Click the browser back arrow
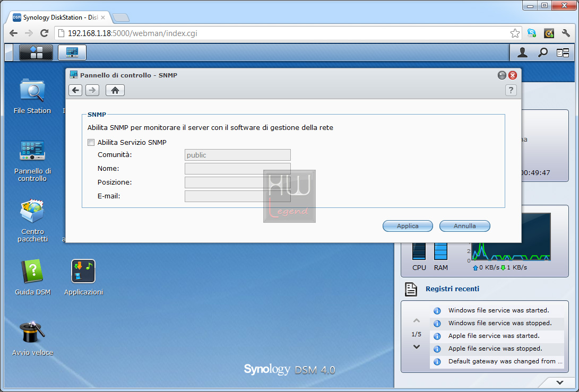 click(x=14, y=33)
